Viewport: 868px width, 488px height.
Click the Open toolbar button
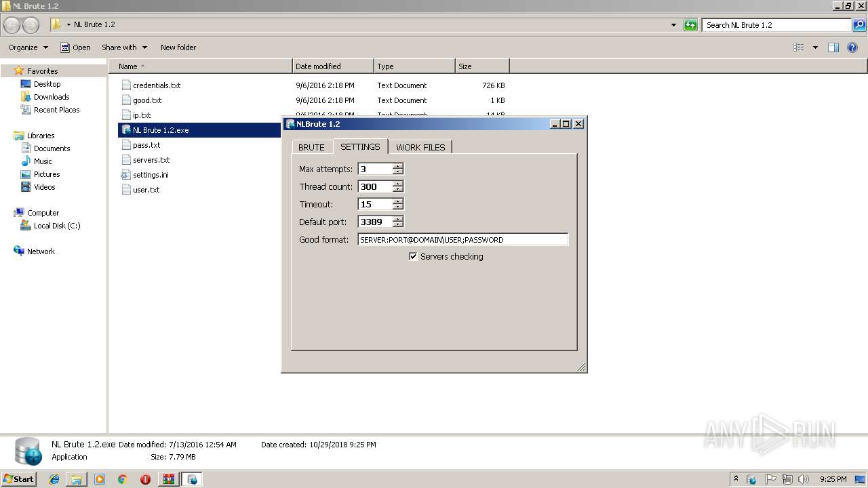(75, 47)
